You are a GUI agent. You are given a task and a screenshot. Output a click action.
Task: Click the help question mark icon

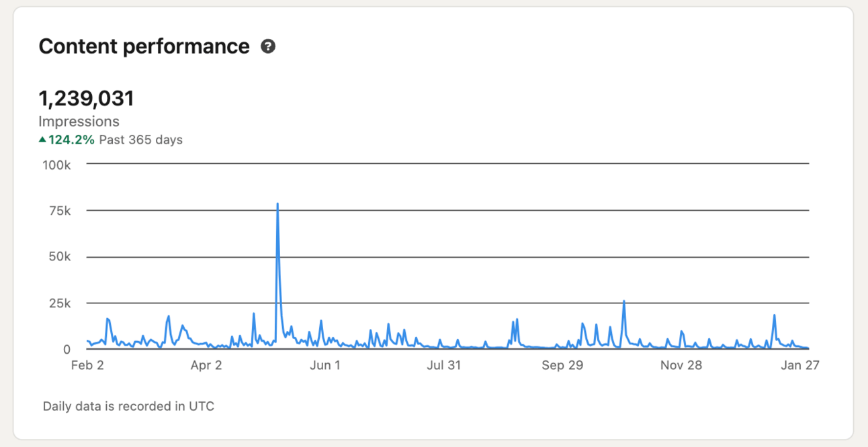tap(268, 46)
